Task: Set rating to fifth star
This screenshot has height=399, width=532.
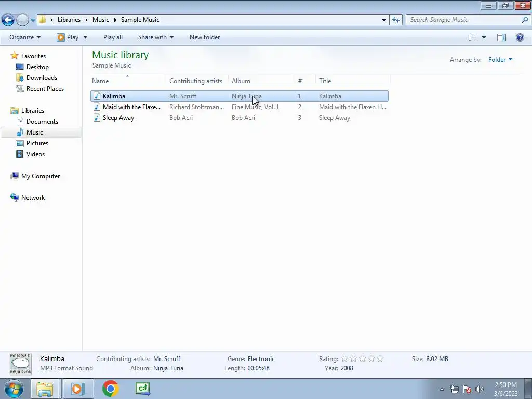Action: [380, 358]
